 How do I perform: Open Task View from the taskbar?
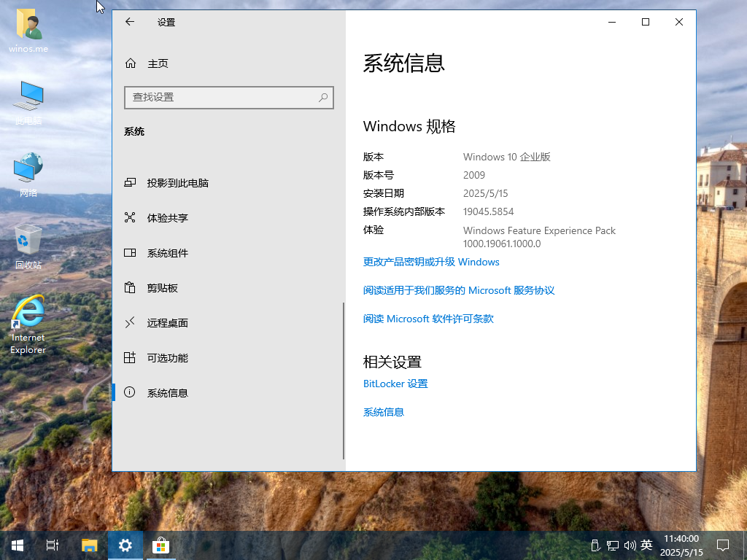pos(52,545)
